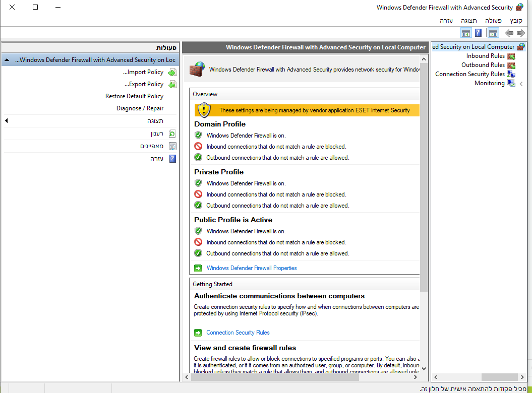The height and width of the screenshot is (393, 532).
Task: Click the tree pane scroll left arrow
Action: 436,377
